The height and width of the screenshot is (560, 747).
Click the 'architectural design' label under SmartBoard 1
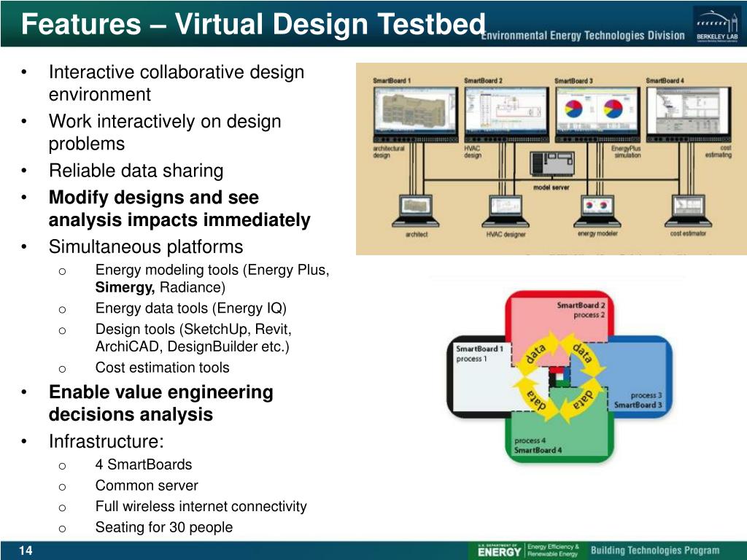(388, 152)
